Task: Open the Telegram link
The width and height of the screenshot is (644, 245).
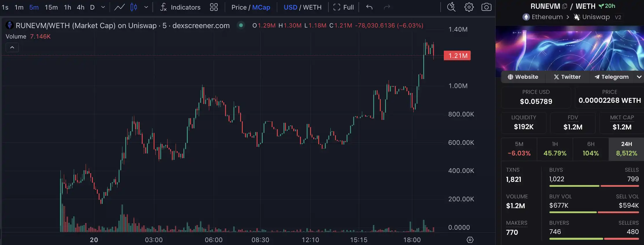Action: coord(611,77)
